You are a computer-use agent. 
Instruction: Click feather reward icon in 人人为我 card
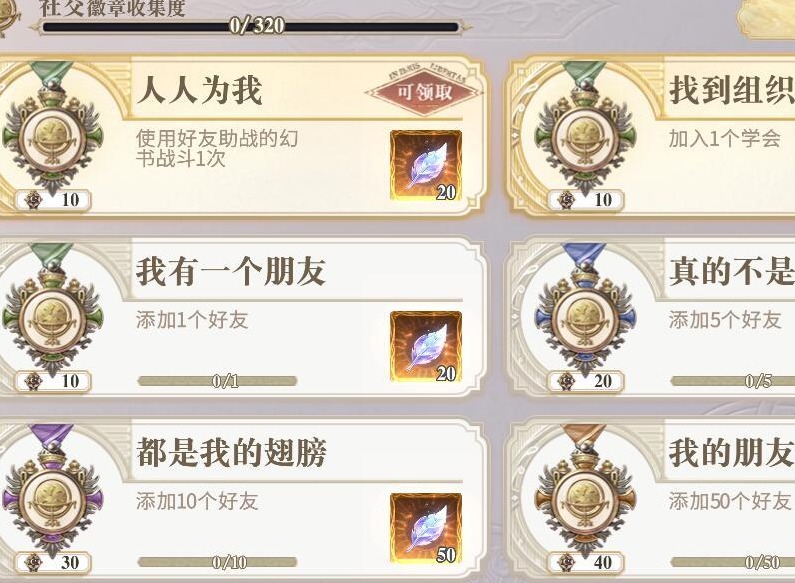click(x=426, y=165)
